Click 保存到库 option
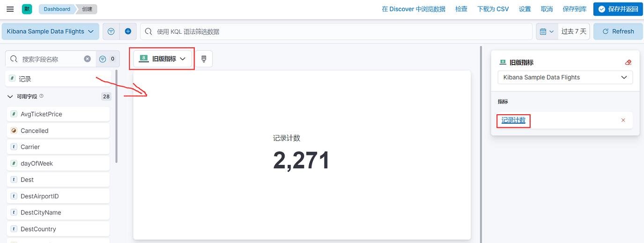 [575, 9]
